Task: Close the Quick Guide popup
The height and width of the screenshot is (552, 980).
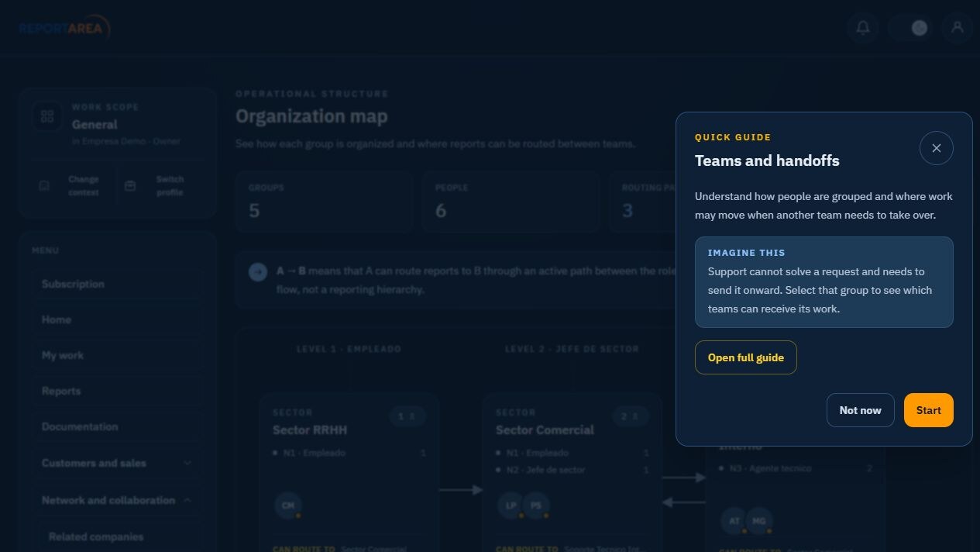Action: 936,148
